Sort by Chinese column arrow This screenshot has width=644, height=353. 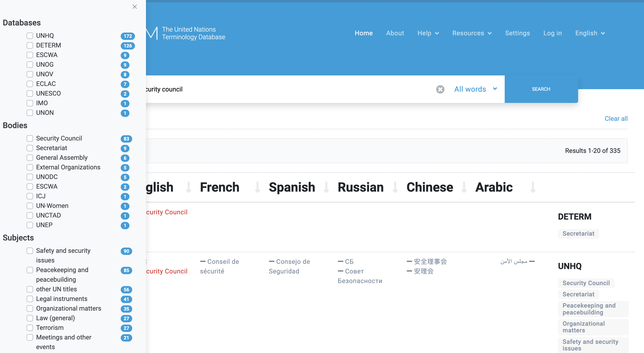point(464,187)
